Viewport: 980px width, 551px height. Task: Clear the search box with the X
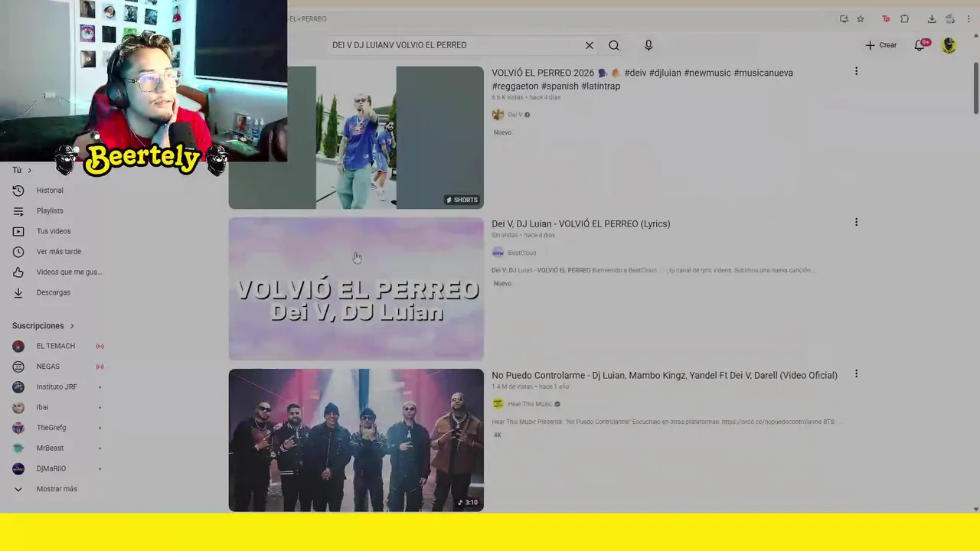click(590, 45)
